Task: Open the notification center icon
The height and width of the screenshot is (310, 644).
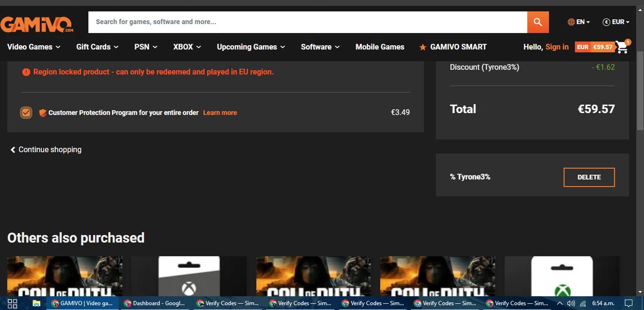Action: [629, 304]
